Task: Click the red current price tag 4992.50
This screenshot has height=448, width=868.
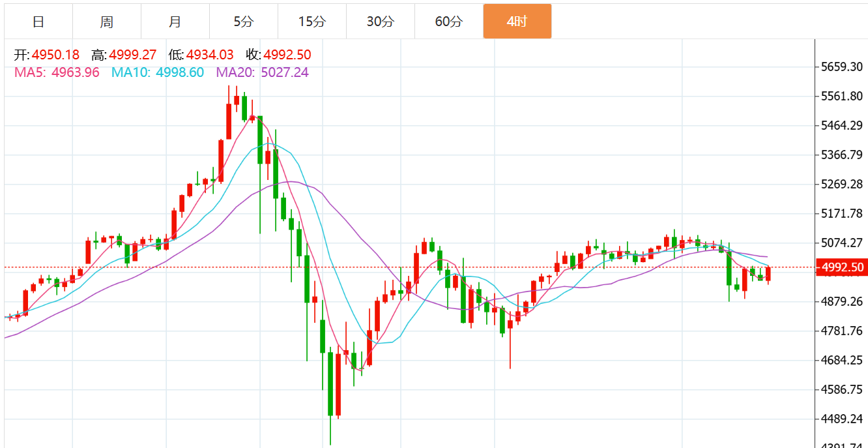Action: [x=842, y=267]
